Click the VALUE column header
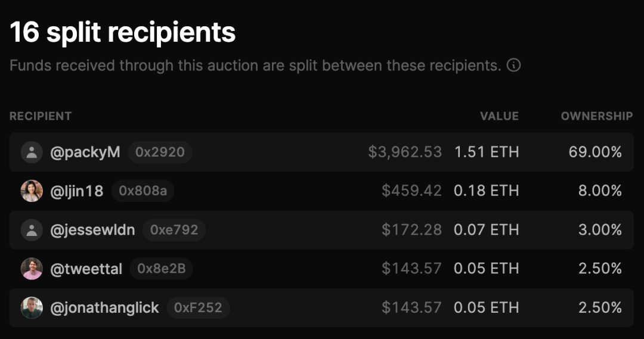This screenshot has width=644, height=339. tap(500, 116)
